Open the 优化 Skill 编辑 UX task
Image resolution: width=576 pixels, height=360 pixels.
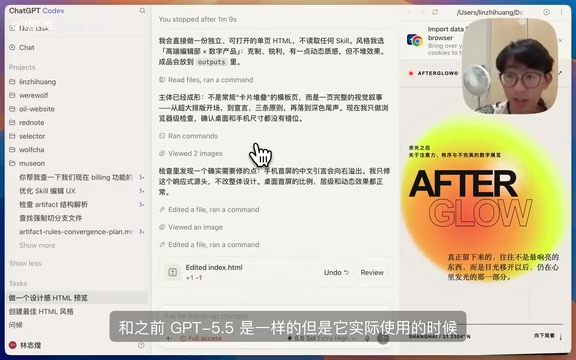point(47,191)
